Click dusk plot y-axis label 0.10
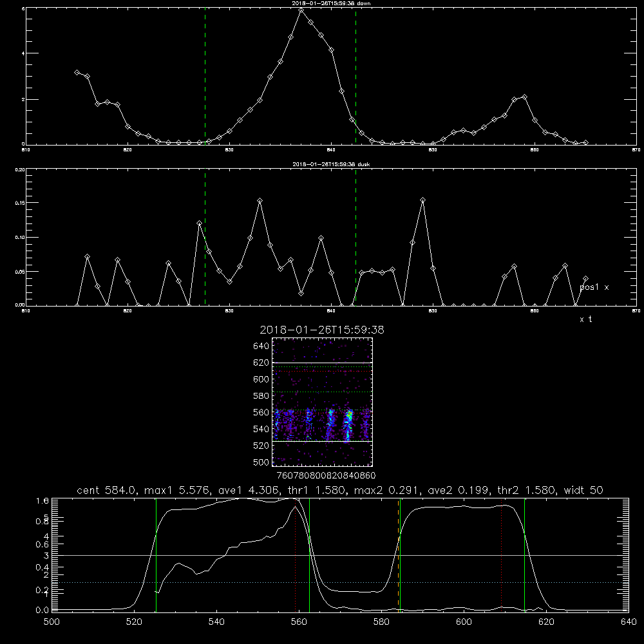The height and width of the screenshot is (644, 644). tap(20, 238)
